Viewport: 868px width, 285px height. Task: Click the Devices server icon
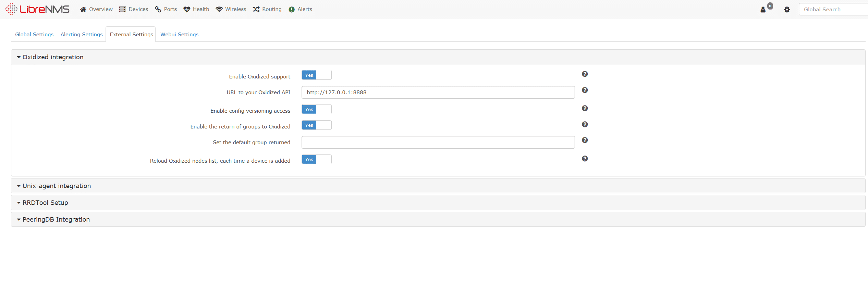[123, 10]
